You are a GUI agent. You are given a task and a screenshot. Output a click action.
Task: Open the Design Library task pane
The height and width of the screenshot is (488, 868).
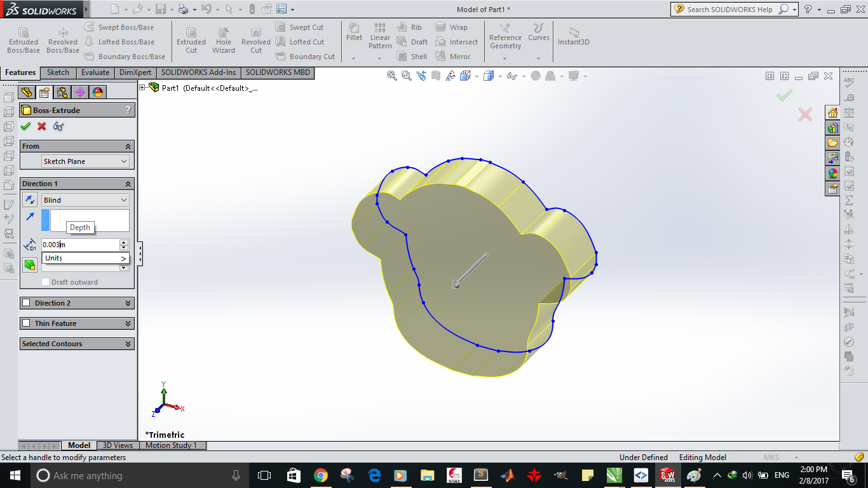pos(832,128)
